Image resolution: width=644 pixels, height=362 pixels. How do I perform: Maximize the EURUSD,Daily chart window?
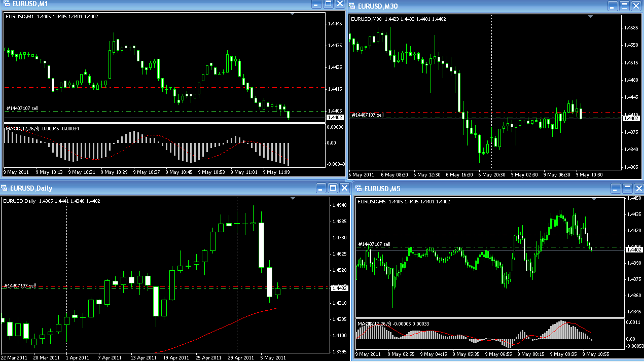333,188
